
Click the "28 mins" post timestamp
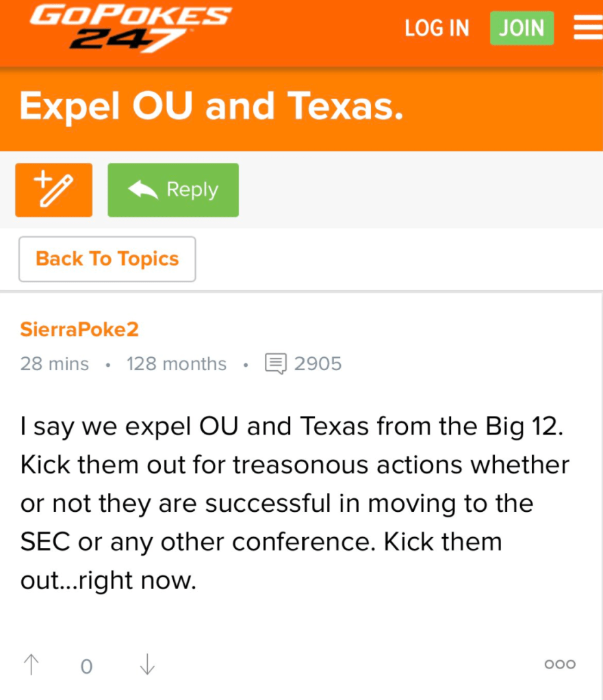pyautogui.click(x=55, y=363)
